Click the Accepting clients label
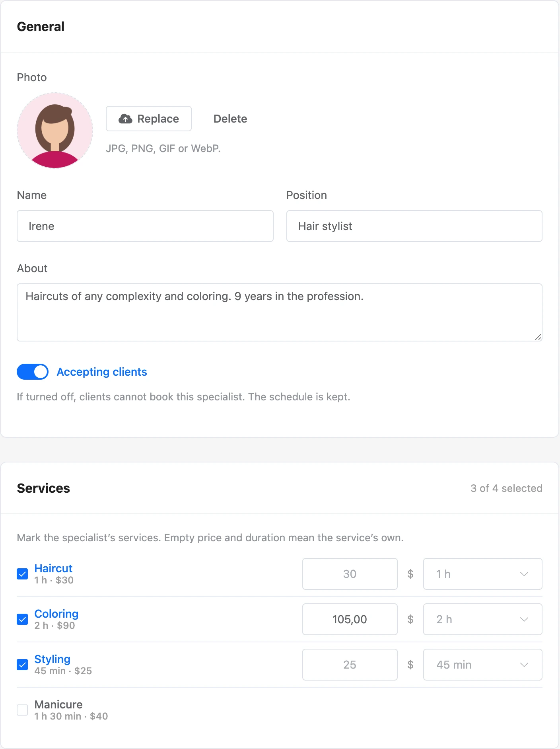The width and height of the screenshot is (560, 749). click(x=102, y=372)
